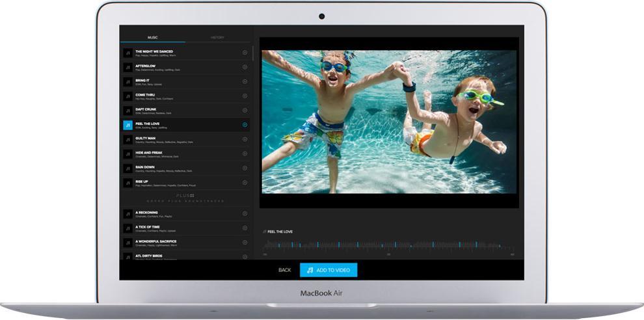
Task: Select the title "The Night We Danced"
Action: [154, 51]
